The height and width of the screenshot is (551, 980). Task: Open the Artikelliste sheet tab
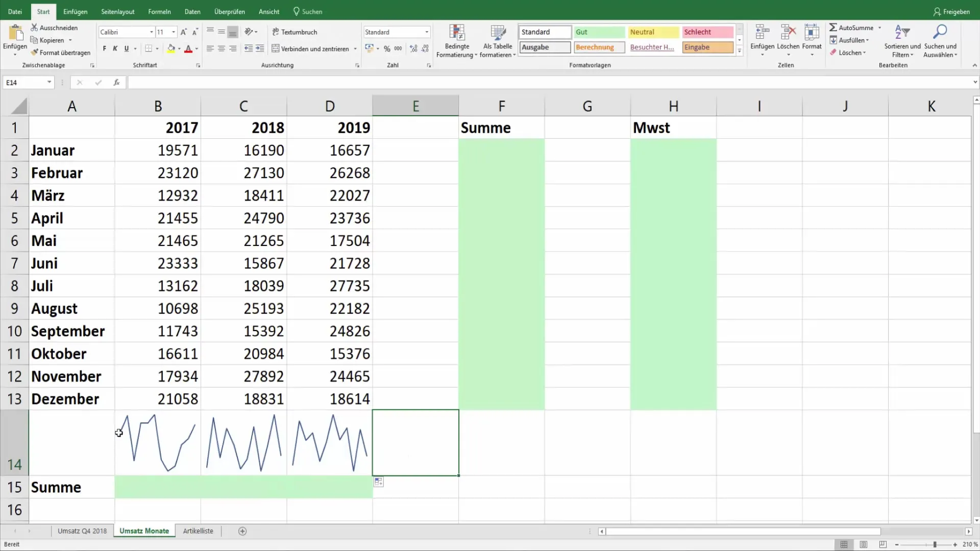tap(198, 531)
